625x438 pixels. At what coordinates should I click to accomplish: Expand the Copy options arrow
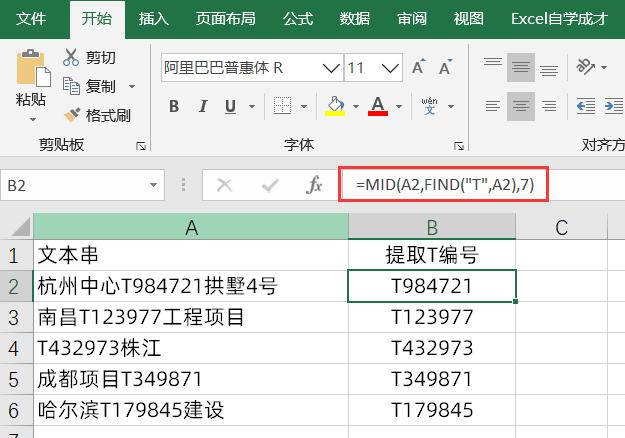(132, 86)
